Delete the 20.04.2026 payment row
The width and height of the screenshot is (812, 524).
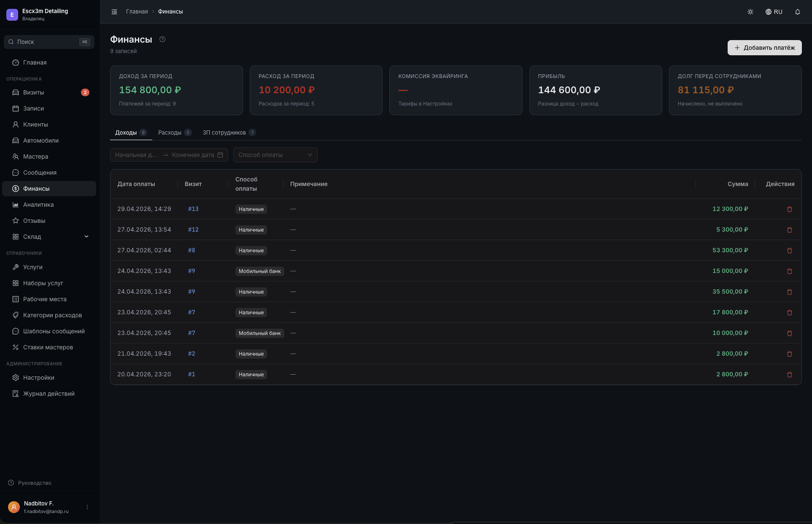pyautogui.click(x=790, y=375)
